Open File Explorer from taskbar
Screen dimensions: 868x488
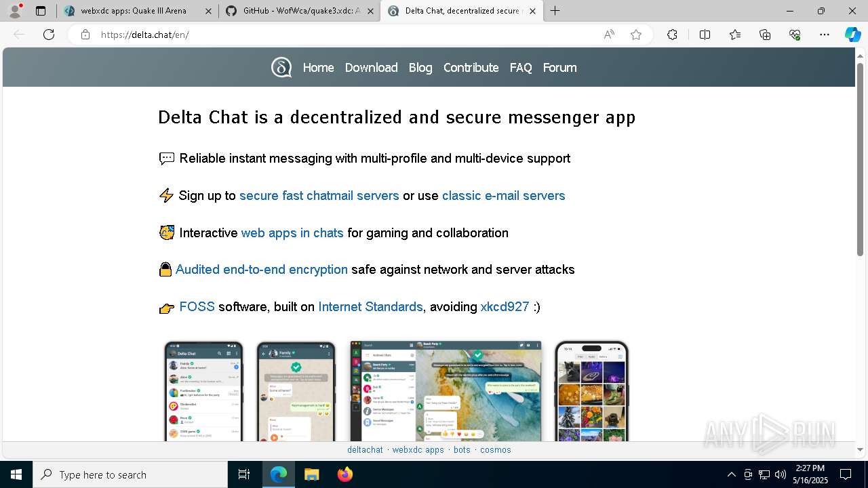(x=311, y=474)
